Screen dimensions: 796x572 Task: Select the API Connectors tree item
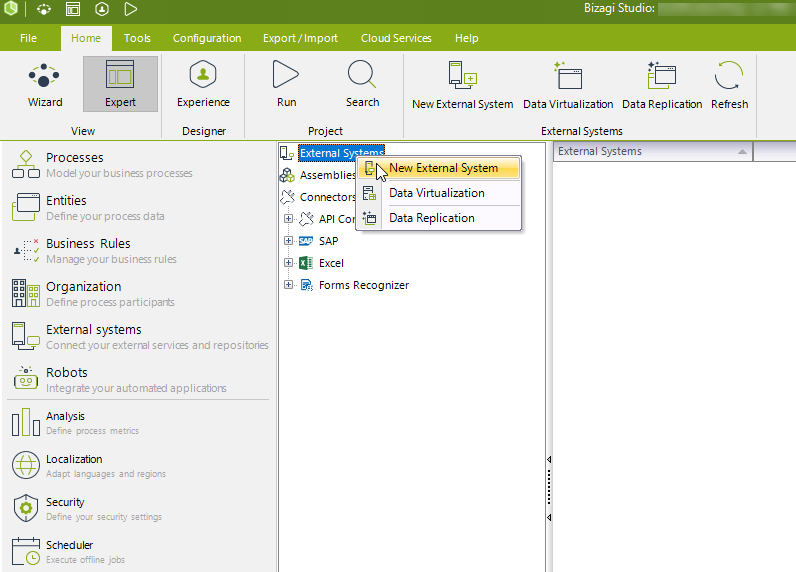(337, 219)
